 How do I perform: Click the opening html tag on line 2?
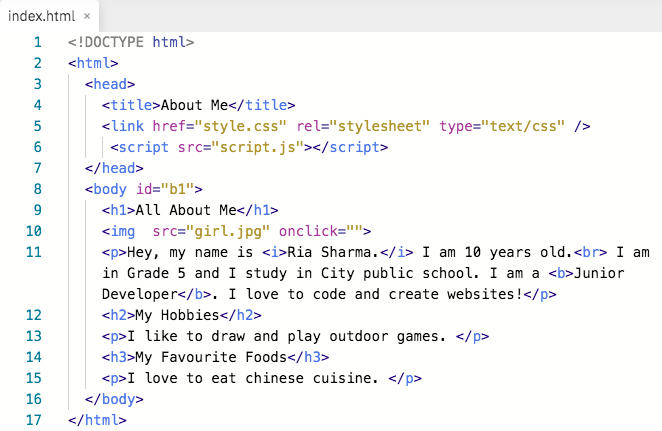pyautogui.click(x=93, y=63)
